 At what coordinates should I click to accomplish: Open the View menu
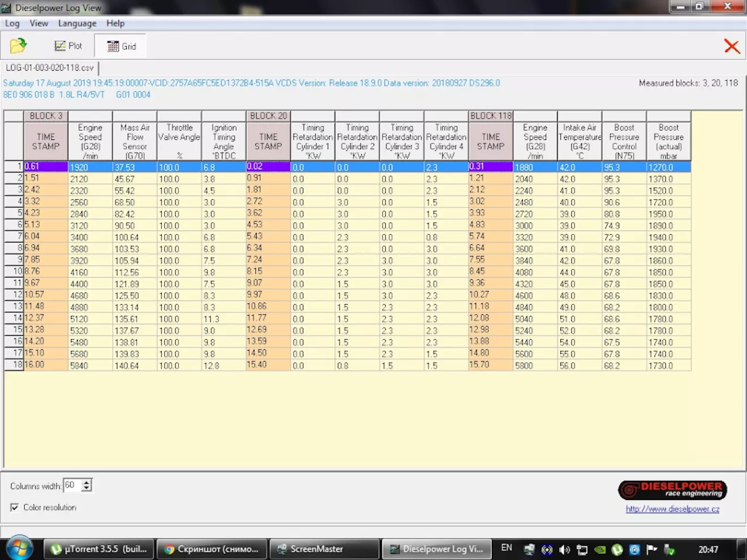pyautogui.click(x=38, y=23)
